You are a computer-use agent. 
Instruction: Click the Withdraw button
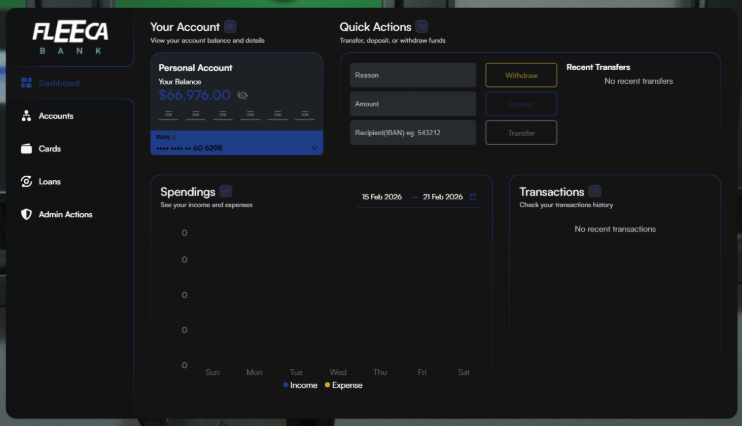[x=521, y=75]
